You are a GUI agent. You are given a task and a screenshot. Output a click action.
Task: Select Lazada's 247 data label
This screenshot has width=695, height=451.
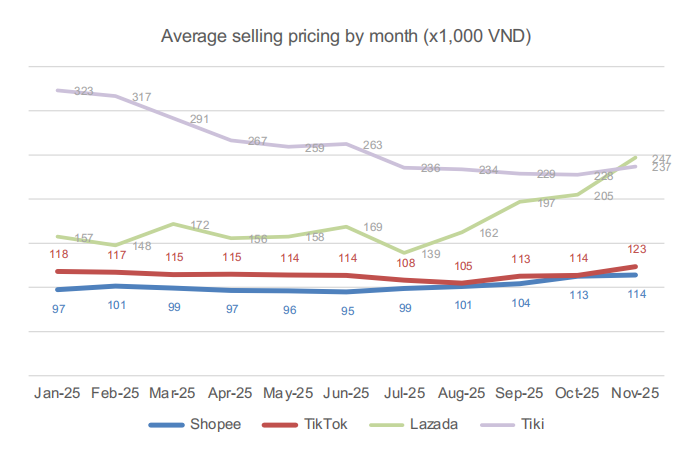pyautogui.click(x=661, y=159)
